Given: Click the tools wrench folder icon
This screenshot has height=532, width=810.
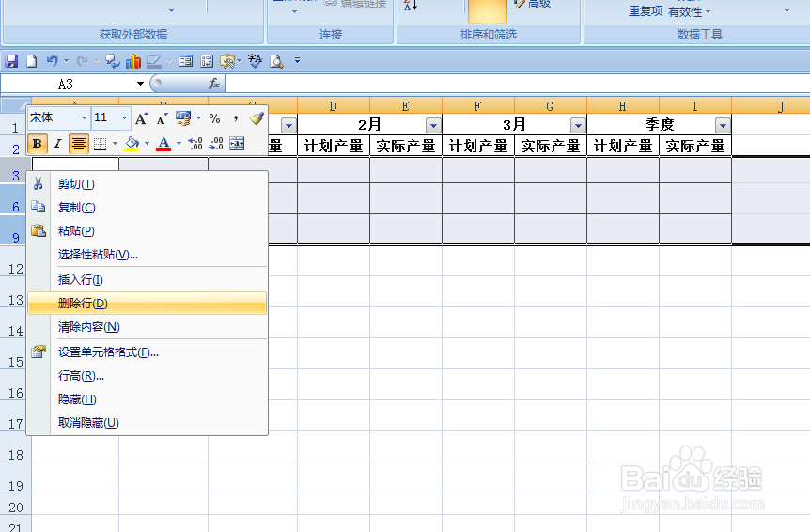Looking at the screenshot, I should (227, 61).
